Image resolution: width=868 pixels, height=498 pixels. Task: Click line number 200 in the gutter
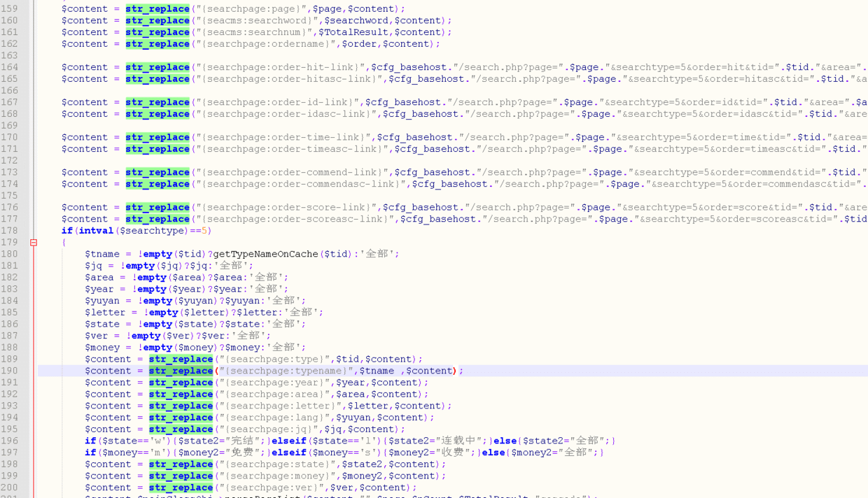[9, 488]
